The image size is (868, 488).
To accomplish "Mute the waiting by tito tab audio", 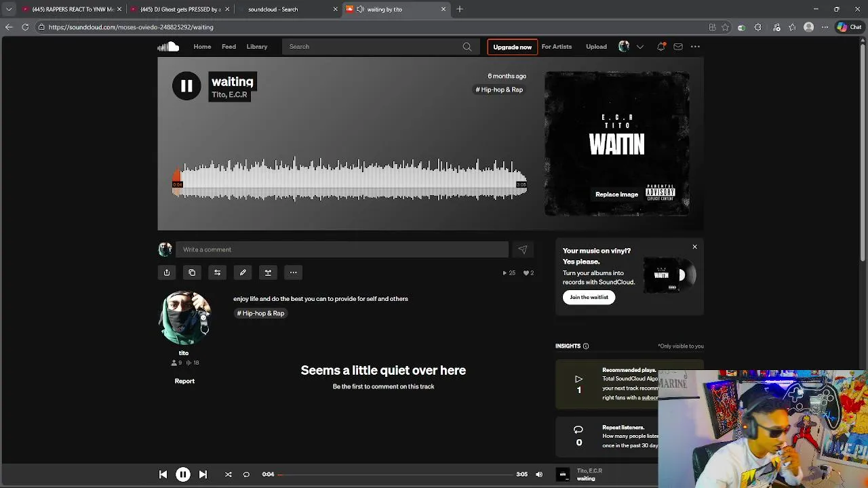I will coord(360,9).
